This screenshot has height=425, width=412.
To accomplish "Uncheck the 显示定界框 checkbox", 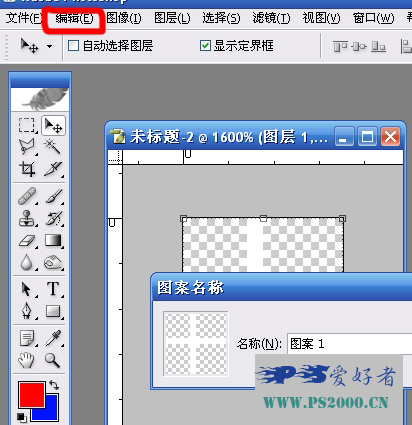I will [205, 45].
